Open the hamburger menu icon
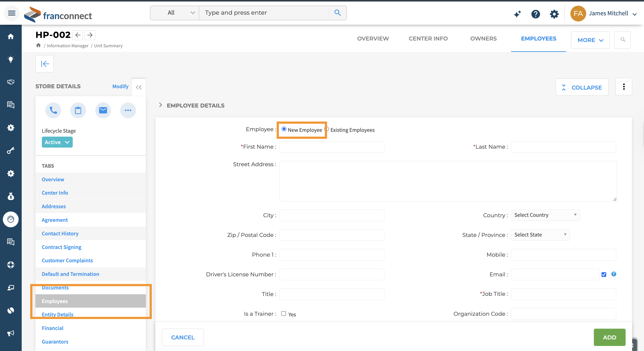Screen dimensions: 644x351 coord(11,13)
